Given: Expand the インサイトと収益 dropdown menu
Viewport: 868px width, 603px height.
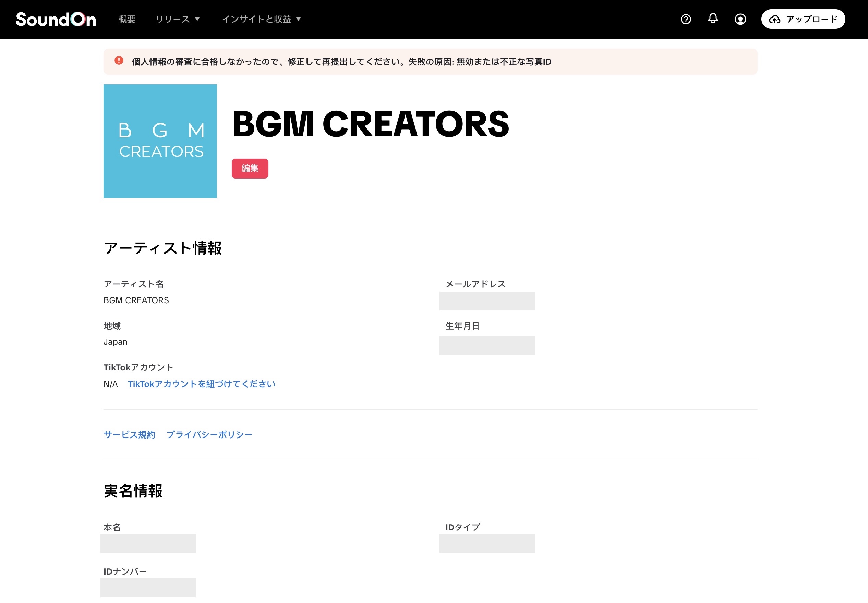Looking at the screenshot, I should pos(261,19).
